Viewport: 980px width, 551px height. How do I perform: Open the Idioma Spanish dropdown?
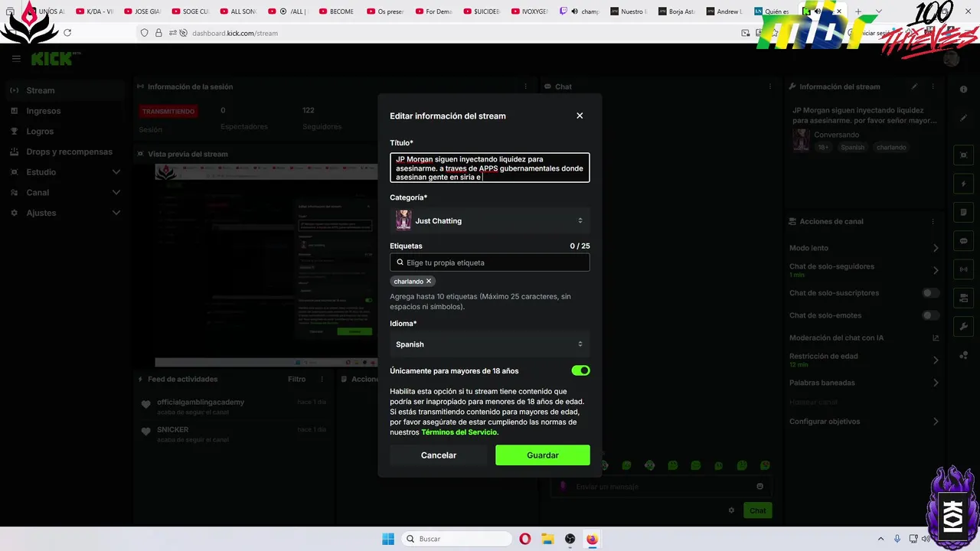click(490, 344)
